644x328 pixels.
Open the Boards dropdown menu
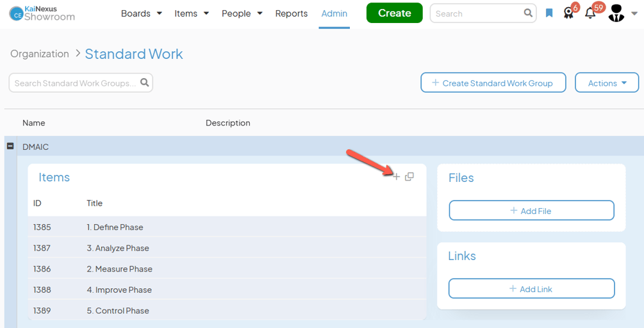[x=141, y=13]
